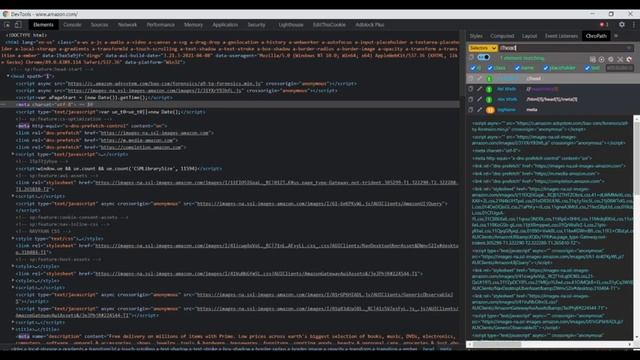Open the Event Listeners sidebar tab
The width and height of the screenshot is (640, 360).
pos(561,36)
